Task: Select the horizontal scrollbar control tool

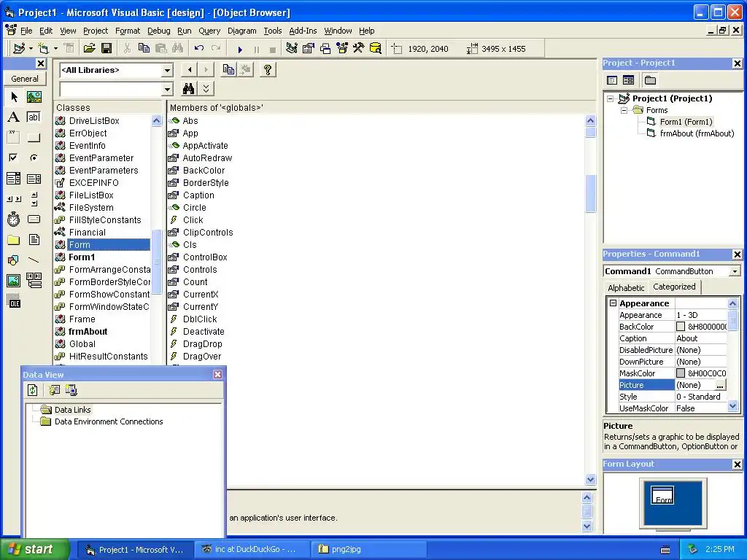Action: 14,199
